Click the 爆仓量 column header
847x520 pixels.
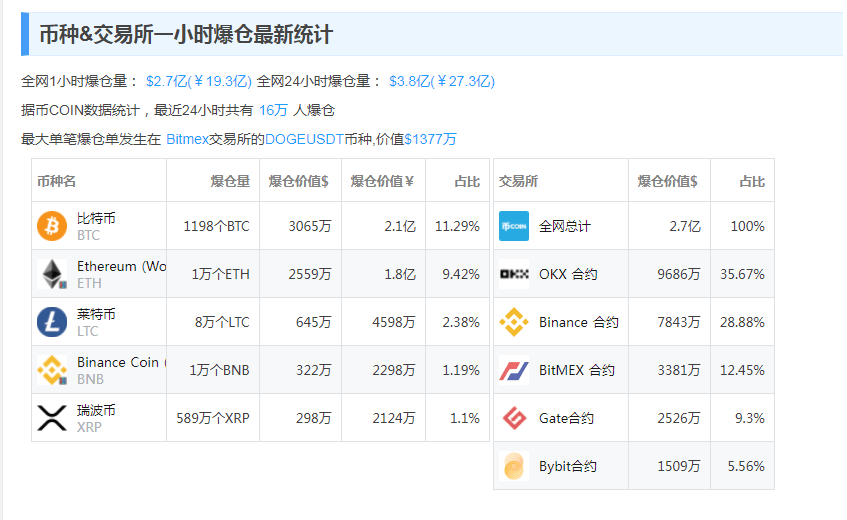click(230, 181)
